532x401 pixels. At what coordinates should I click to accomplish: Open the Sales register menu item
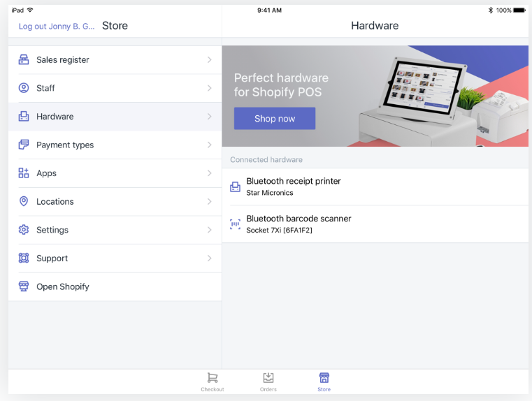pos(115,59)
